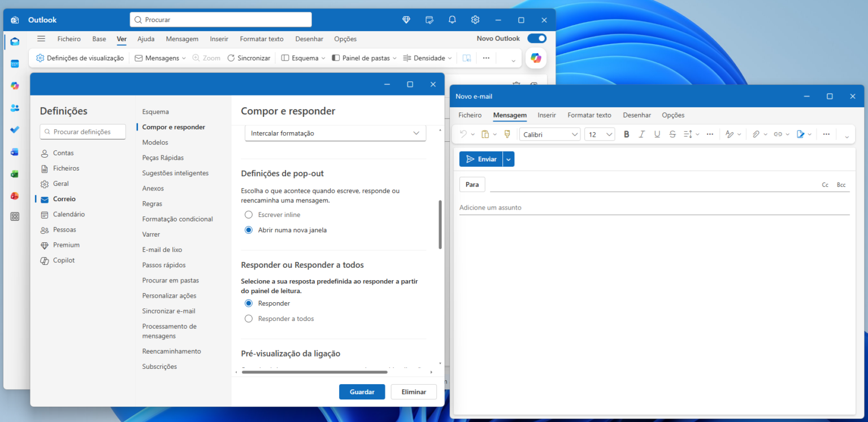Click the Copilot button in Outlook ribbon
The width and height of the screenshot is (868, 422).
(536, 58)
